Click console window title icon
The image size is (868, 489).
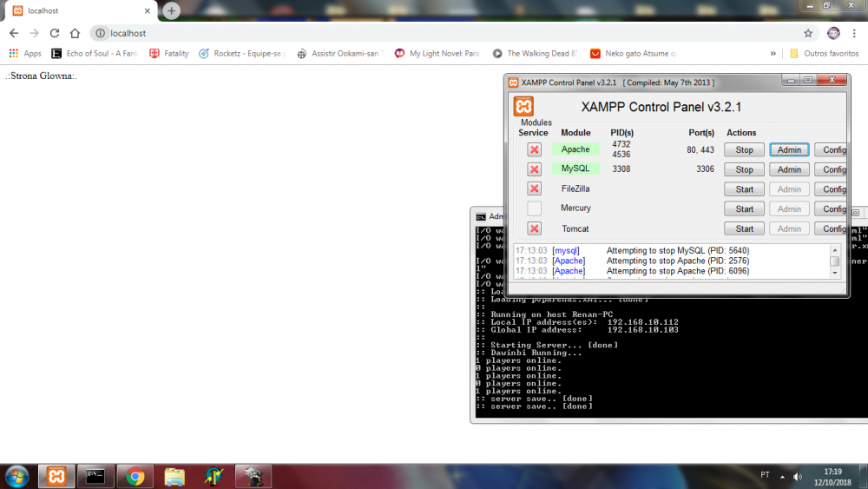481,216
